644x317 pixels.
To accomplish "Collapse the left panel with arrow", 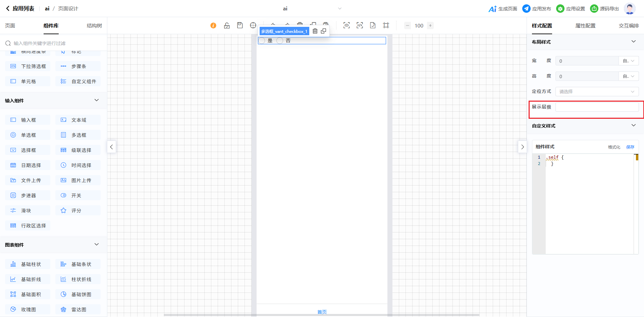I will [x=111, y=147].
